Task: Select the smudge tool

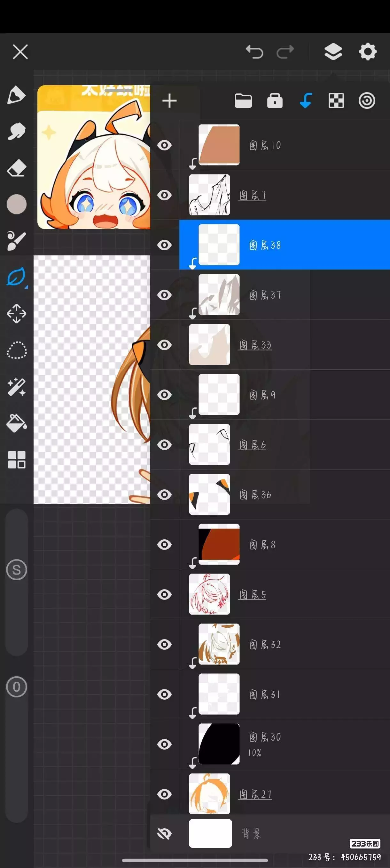Action: point(16,131)
